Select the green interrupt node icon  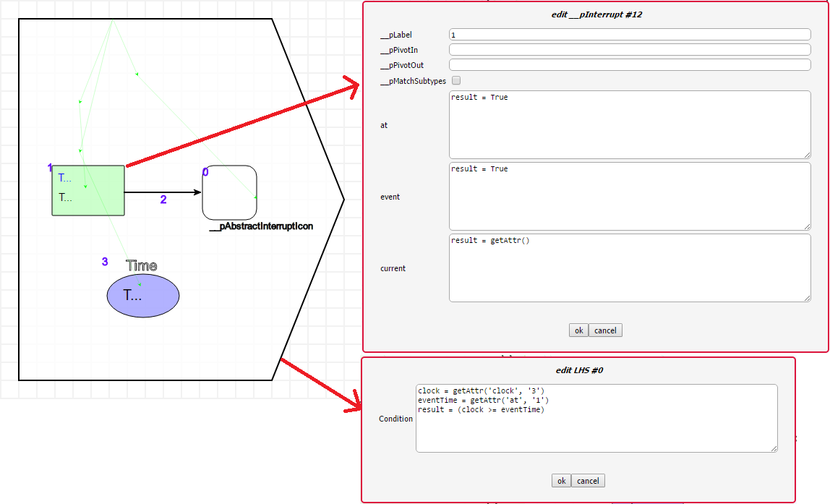tap(88, 190)
